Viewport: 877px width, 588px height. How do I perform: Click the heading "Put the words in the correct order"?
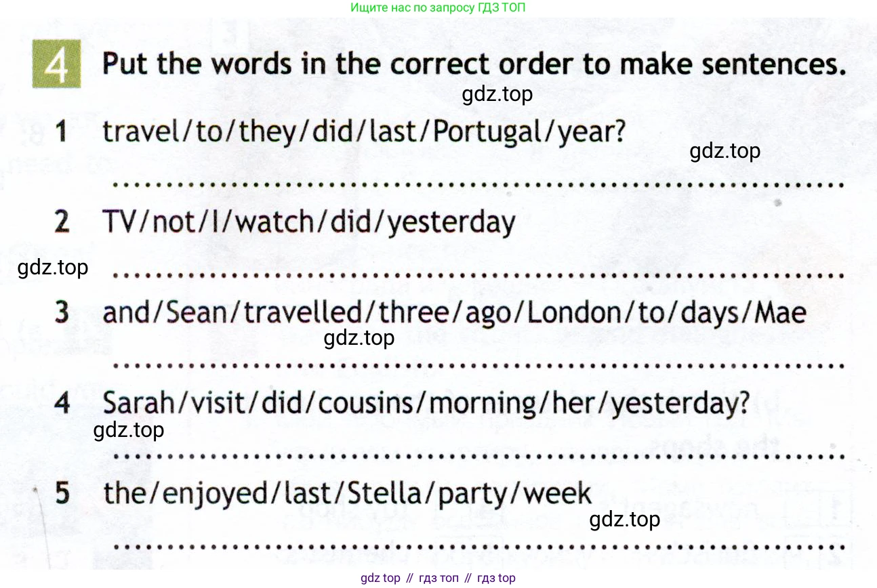pyautogui.click(x=474, y=65)
